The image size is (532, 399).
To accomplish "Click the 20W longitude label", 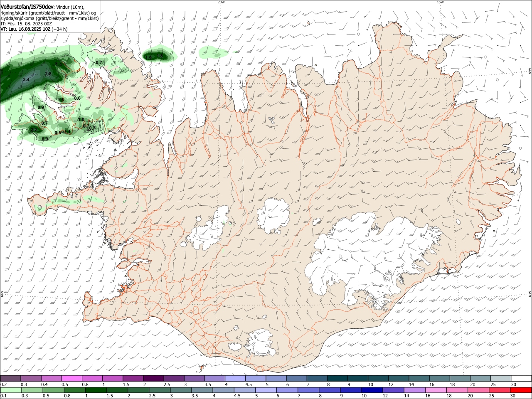I will coord(221,2).
